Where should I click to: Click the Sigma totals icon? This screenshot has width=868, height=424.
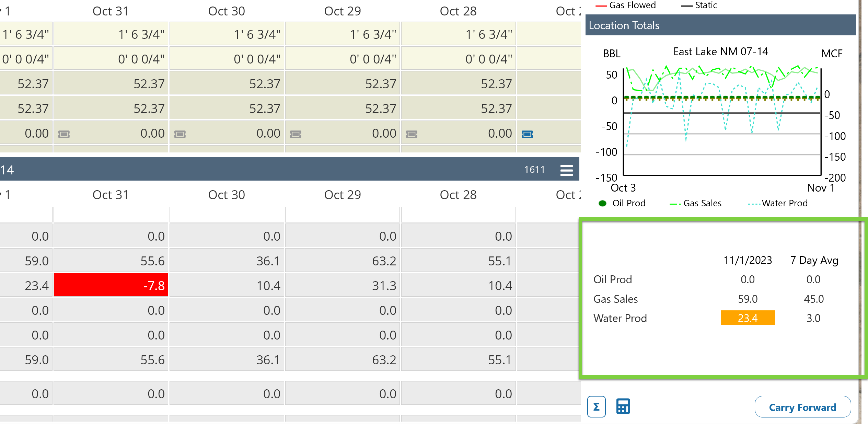(596, 407)
